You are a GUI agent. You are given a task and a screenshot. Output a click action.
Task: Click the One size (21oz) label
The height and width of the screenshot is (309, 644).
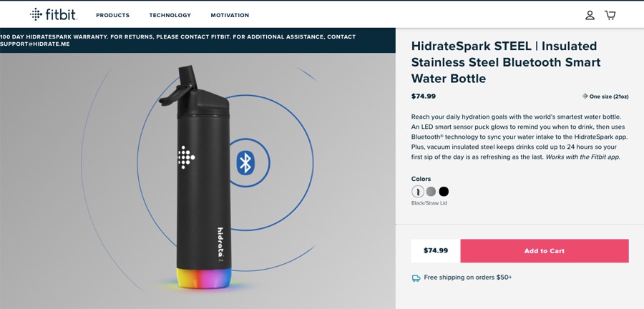609,96
